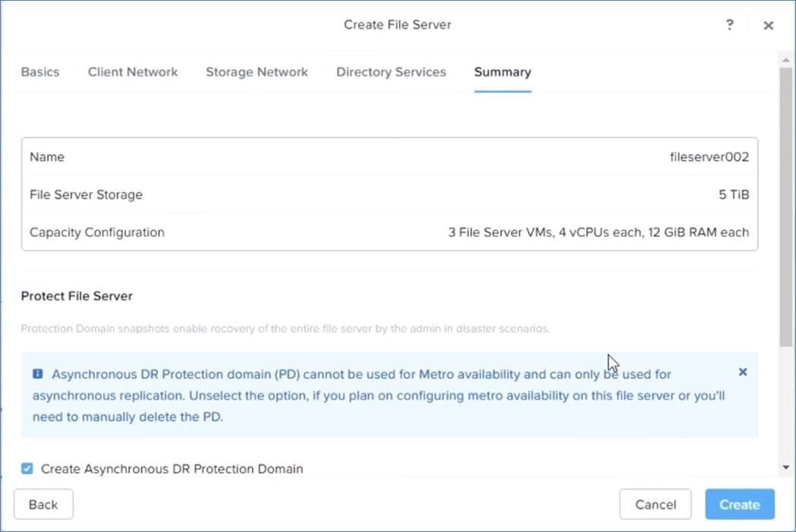The image size is (796, 532).
Task: Dismiss the Asynchronous DR info banner
Action: point(743,372)
